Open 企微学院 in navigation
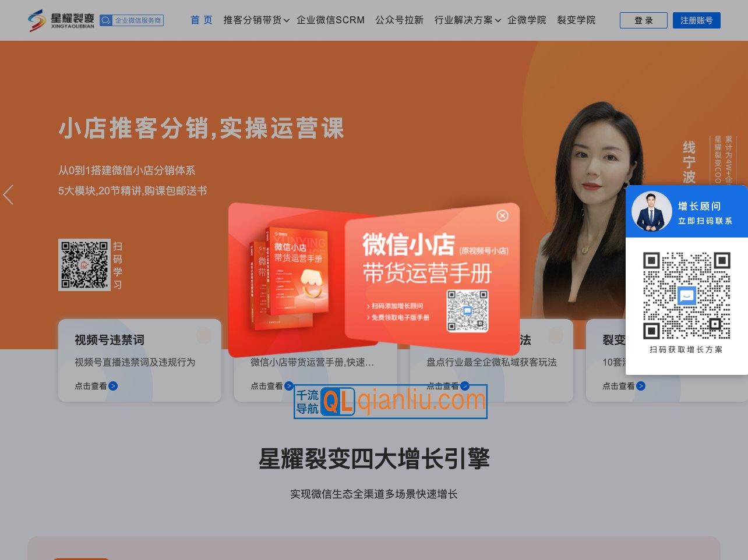The image size is (748, 560). coord(527,20)
